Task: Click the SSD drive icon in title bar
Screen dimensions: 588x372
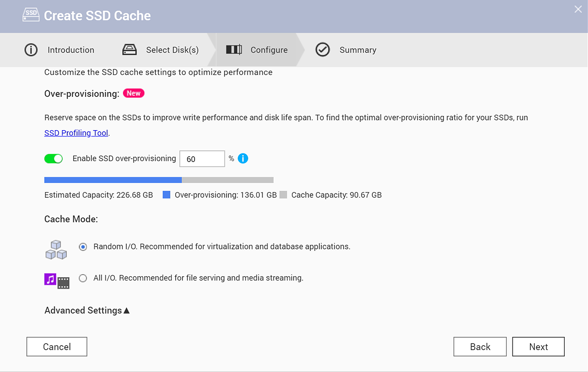Action: coord(31,15)
